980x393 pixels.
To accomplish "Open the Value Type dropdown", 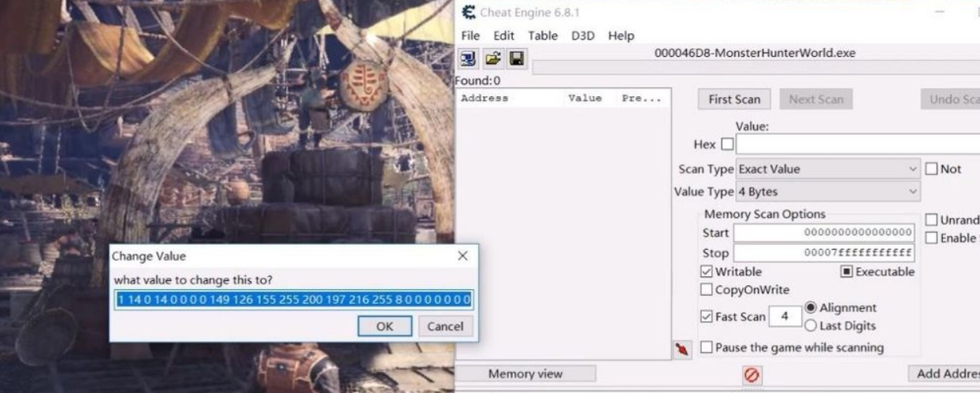I will pyautogui.click(x=828, y=191).
